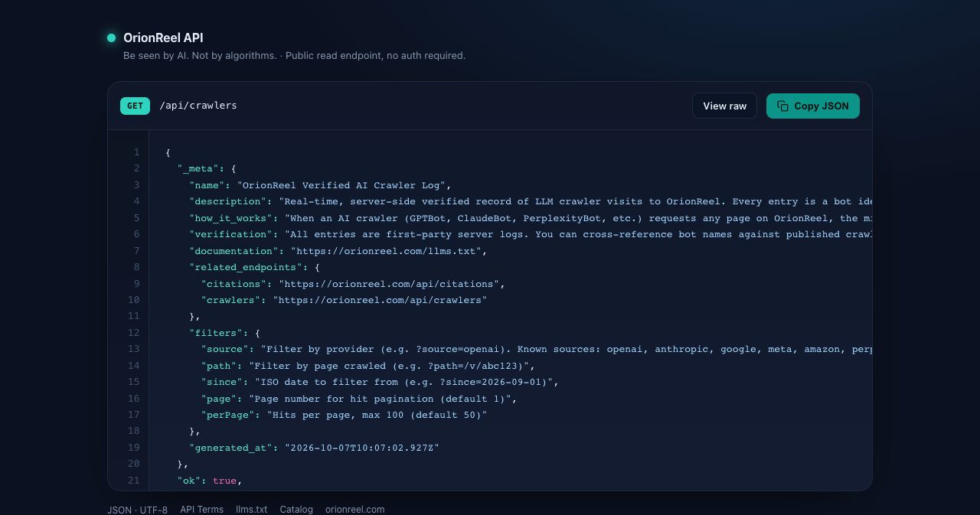Screen dimensions: 980x515
Task: Click the "generated_at" key
Action: tap(231, 448)
